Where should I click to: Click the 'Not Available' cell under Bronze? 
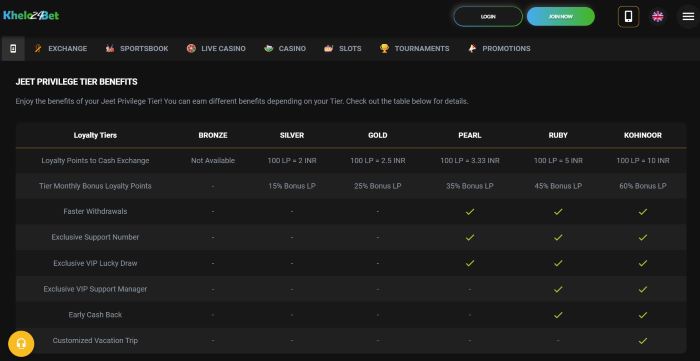coord(213,161)
